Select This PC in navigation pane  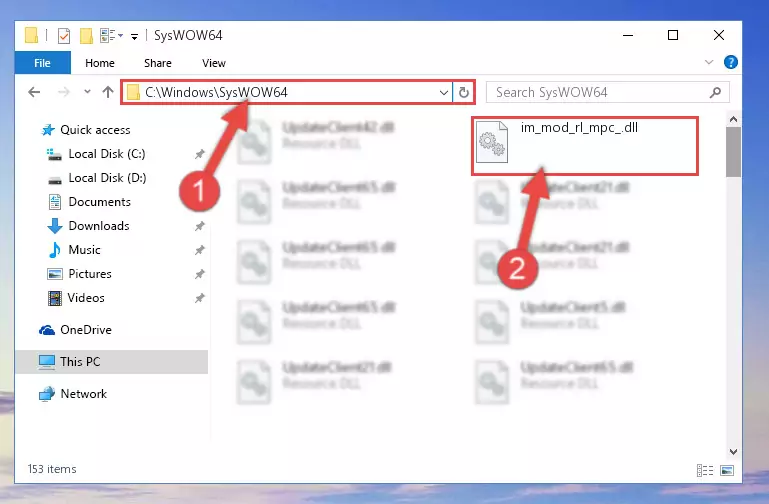click(x=111, y=362)
